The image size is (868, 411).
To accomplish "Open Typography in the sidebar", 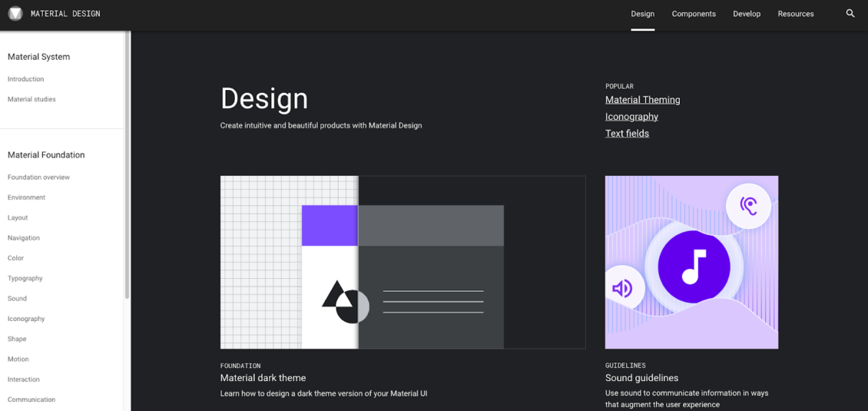I will coord(25,278).
